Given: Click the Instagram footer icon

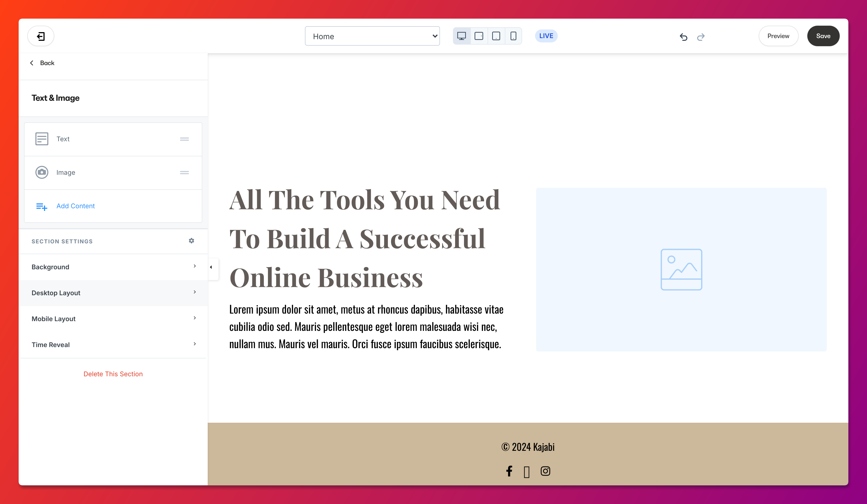Looking at the screenshot, I should [x=545, y=471].
